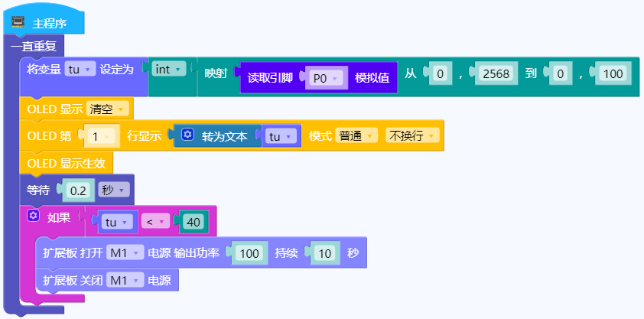Screen dimensions: 644x319
Task: Open the P0 pin dropdown
Action: pyautogui.click(x=326, y=78)
